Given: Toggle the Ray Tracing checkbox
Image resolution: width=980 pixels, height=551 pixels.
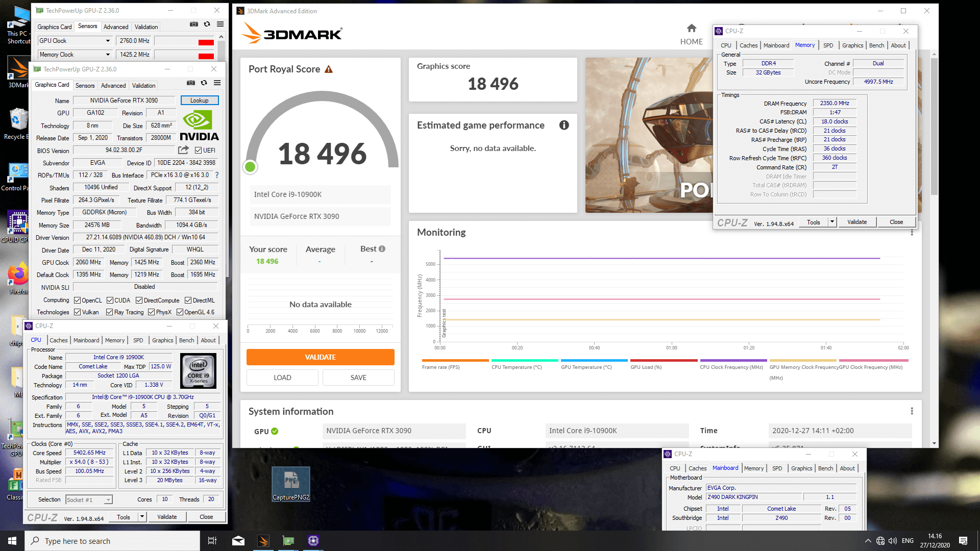Looking at the screenshot, I should click(110, 312).
